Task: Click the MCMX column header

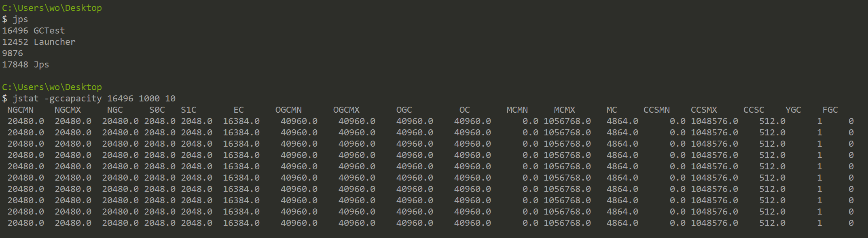Action: click(564, 110)
